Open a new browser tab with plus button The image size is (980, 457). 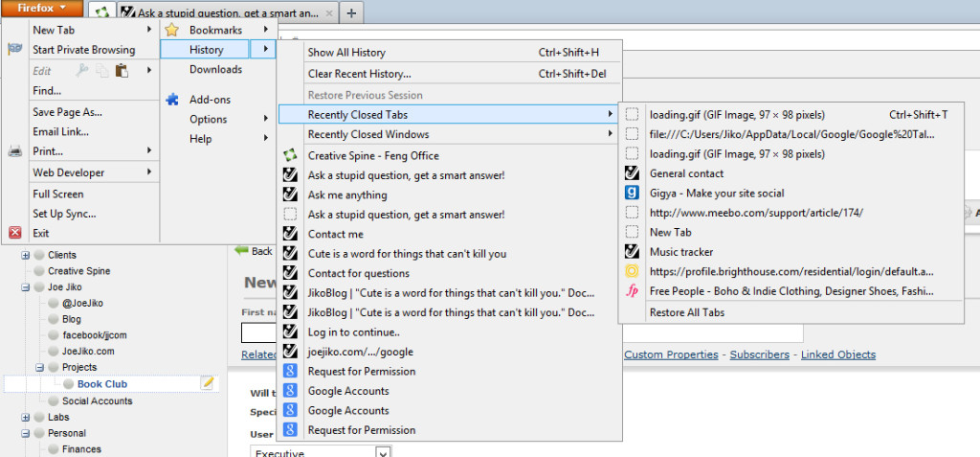pyautogui.click(x=351, y=11)
